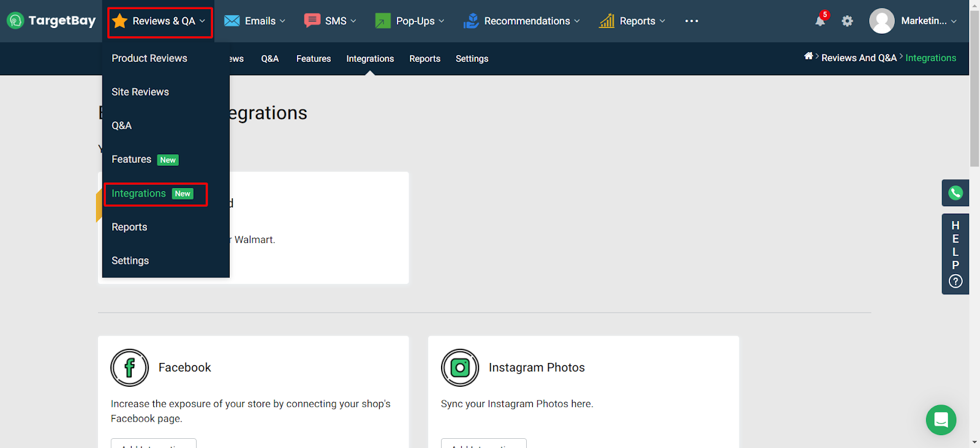Open the Reports sub-navigation tab
The width and height of the screenshot is (980, 448).
point(425,59)
